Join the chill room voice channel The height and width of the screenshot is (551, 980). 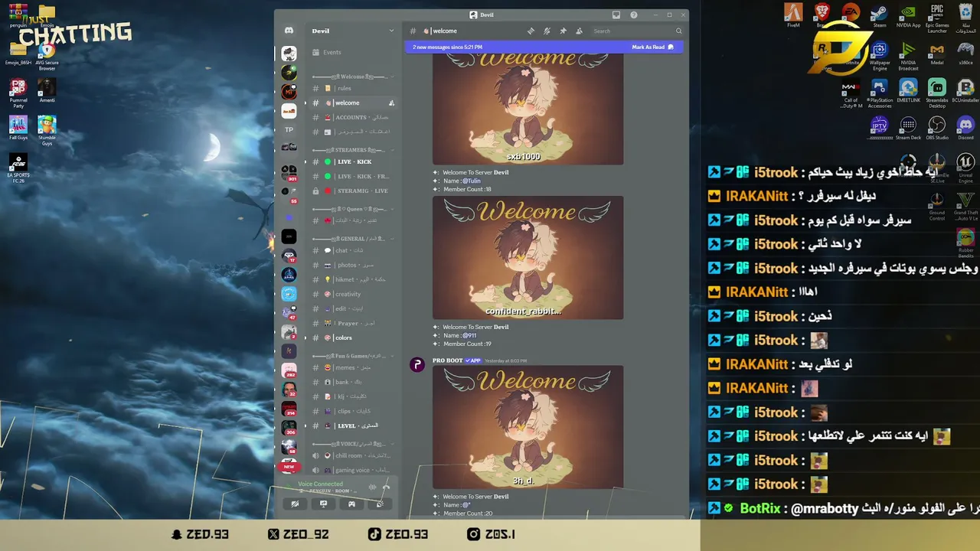point(353,455)
